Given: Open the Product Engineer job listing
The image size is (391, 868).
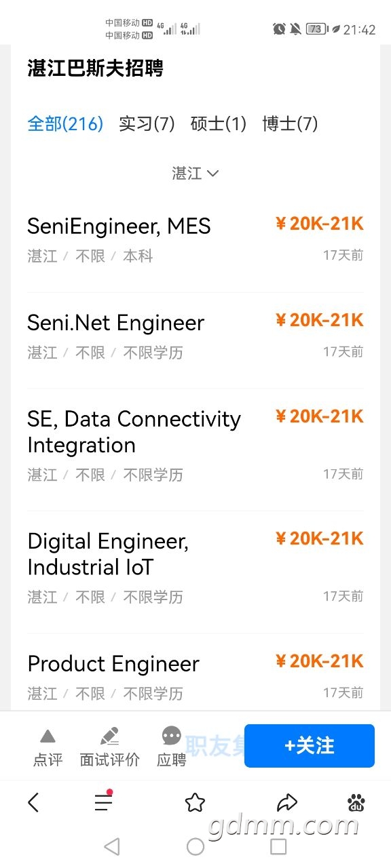Looking at the screenshot, I should tap(195, 677).
